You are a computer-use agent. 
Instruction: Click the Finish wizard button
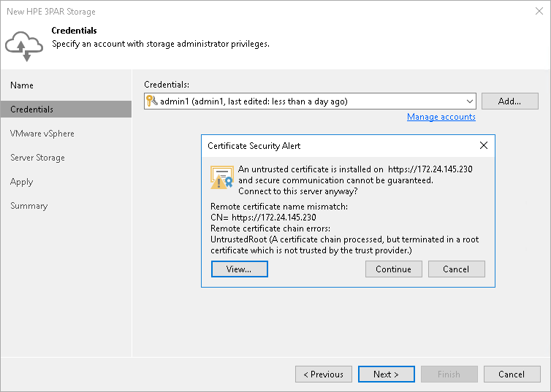click(x=449, y=374)
